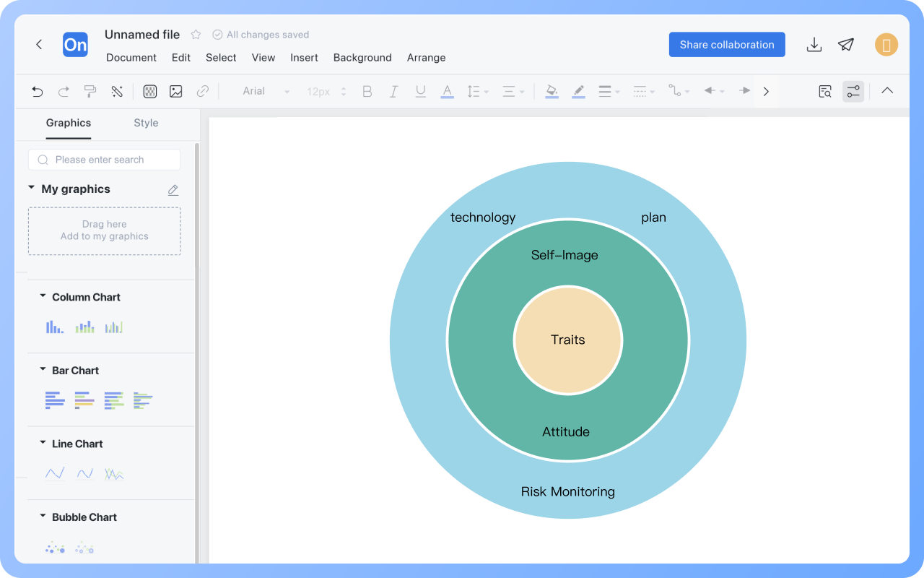Star the Unnamed file as favorite
The height and width of the screenshot is (578, 924).
tap(196, 35)
